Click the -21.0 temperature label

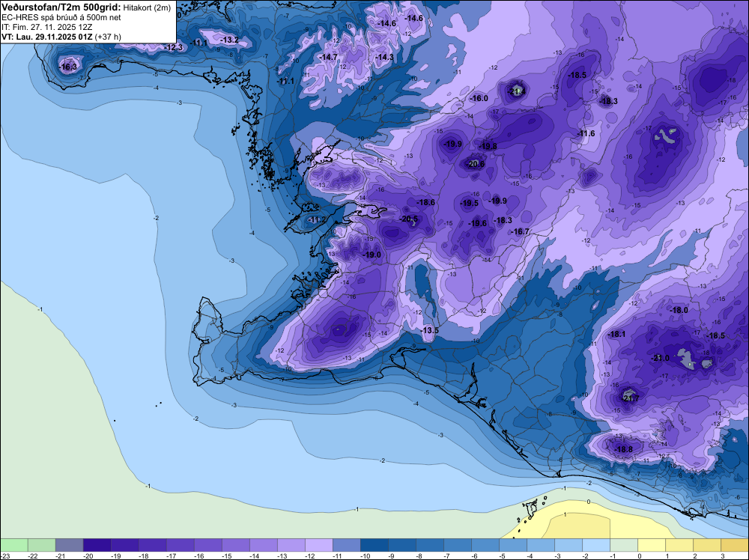point(661,358)
